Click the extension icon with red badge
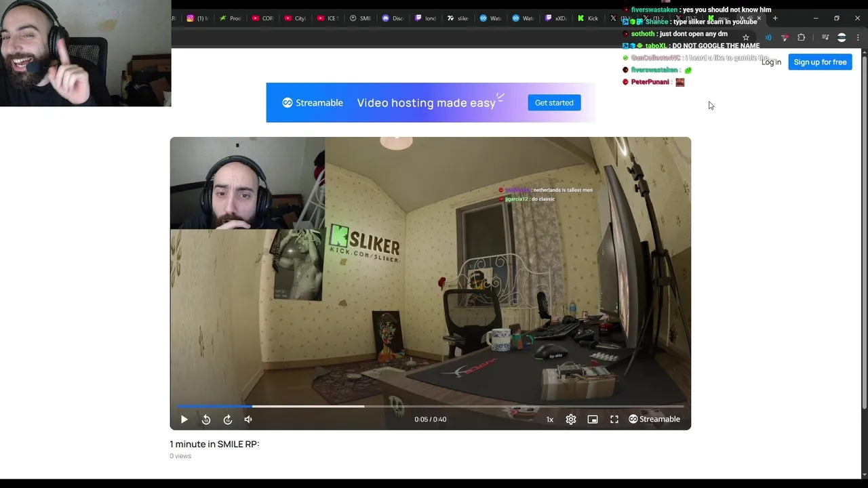 coord(785,38)
